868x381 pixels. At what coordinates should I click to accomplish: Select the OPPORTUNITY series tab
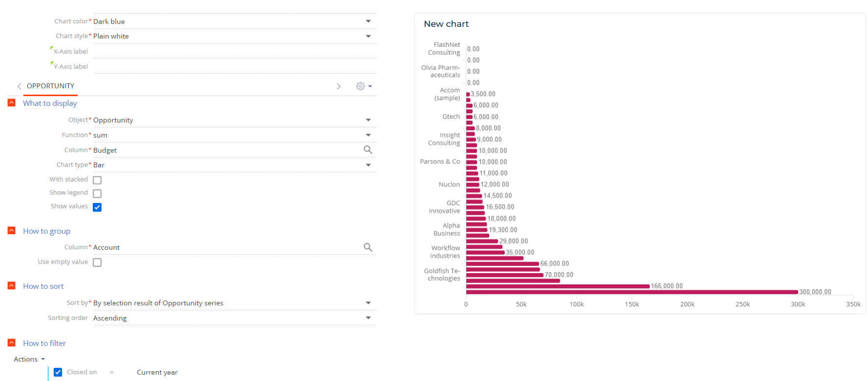(x=50, y=86)
